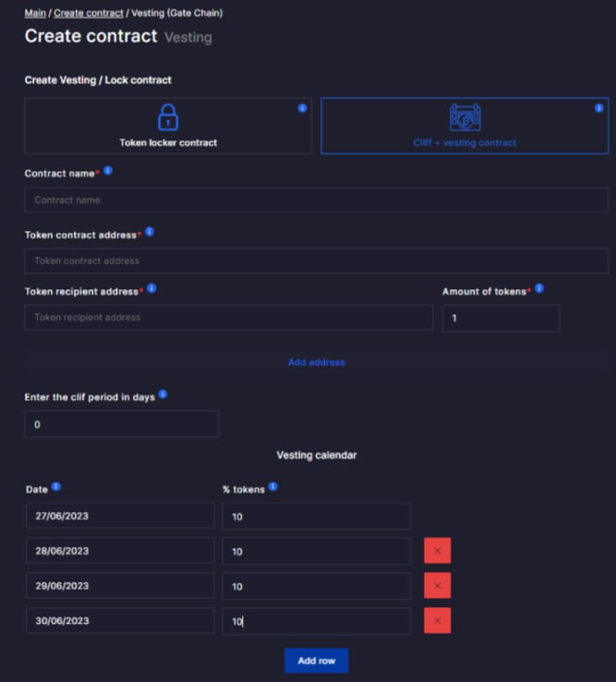Click info icon next to clif period label
The height and width of the screenshot is (682, 616).
pyautogui.click(x=163, y=394)
